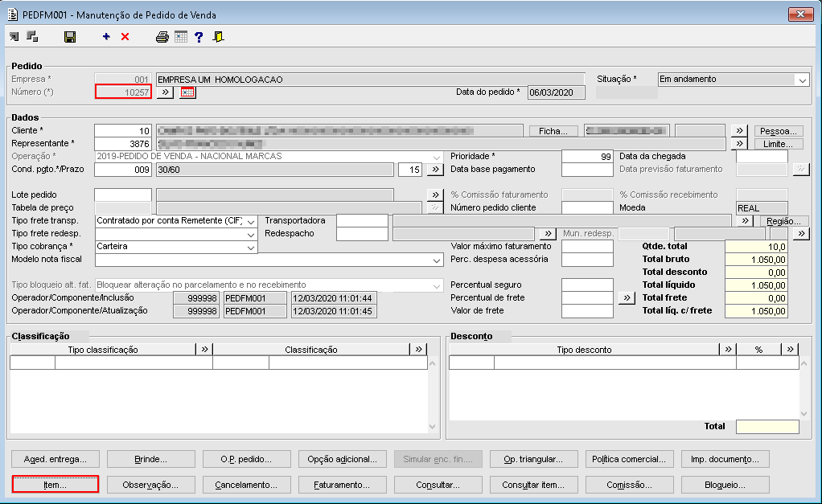Open the Item... button

55,485
